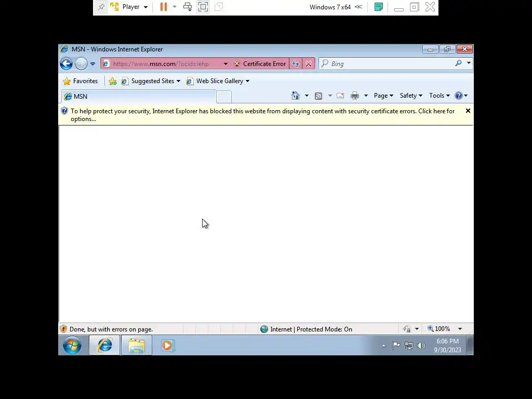Click the security information bar message
This screenshot has height=399, width=532.
262,115
